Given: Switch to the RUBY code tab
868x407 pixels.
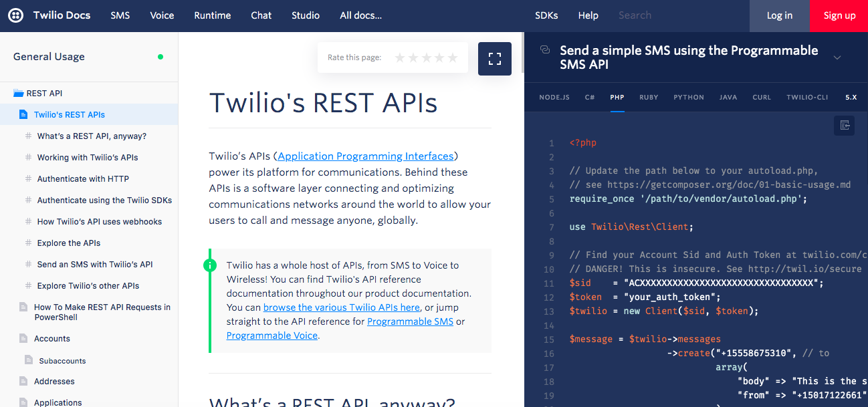Looking at the screenshot, I should 649,97.
